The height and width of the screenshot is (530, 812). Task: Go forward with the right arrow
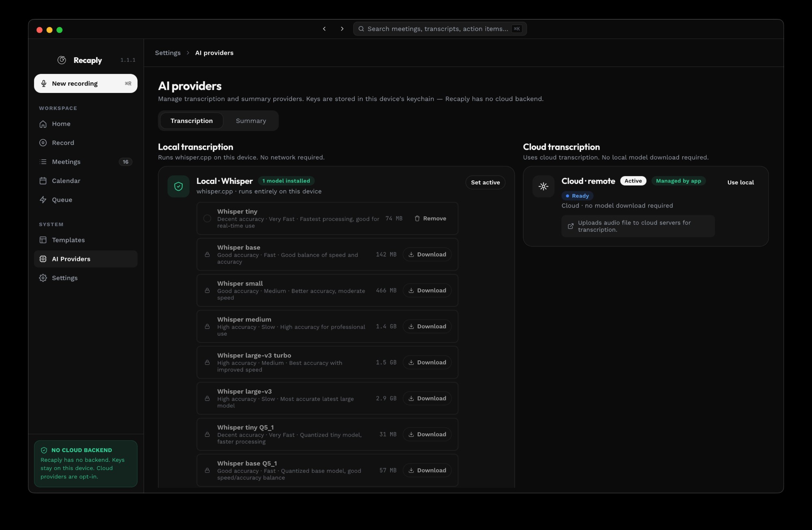coord(342,29)
